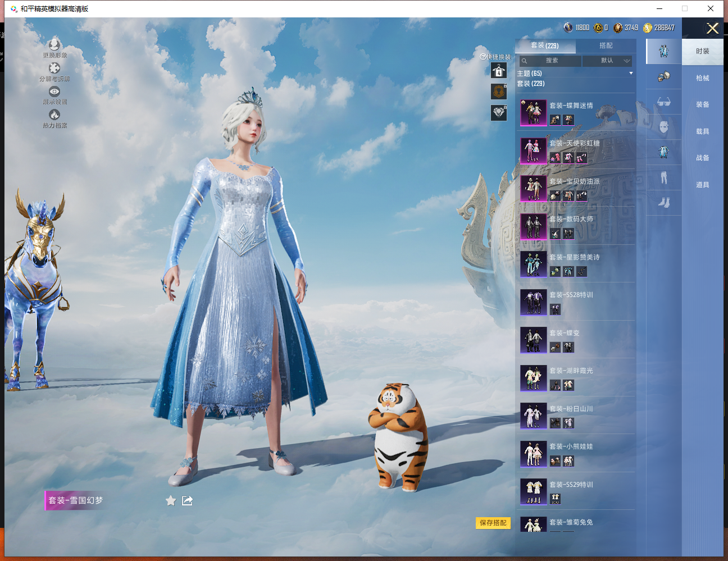Click the 搜索 search field

pyautogui.click(x=549, y=61)
